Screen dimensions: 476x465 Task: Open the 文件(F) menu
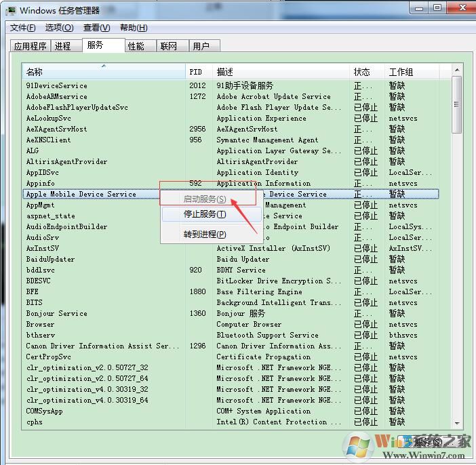[x=23, y=28]
